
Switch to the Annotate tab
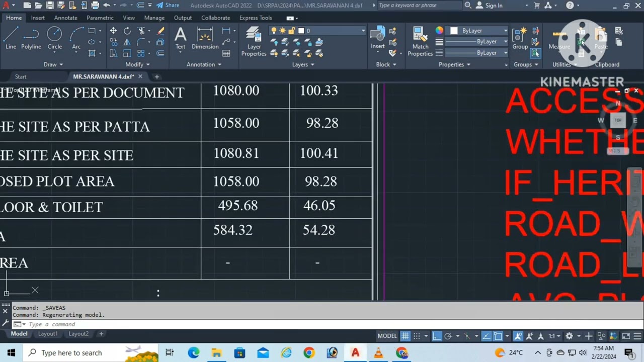pos(66,18)
